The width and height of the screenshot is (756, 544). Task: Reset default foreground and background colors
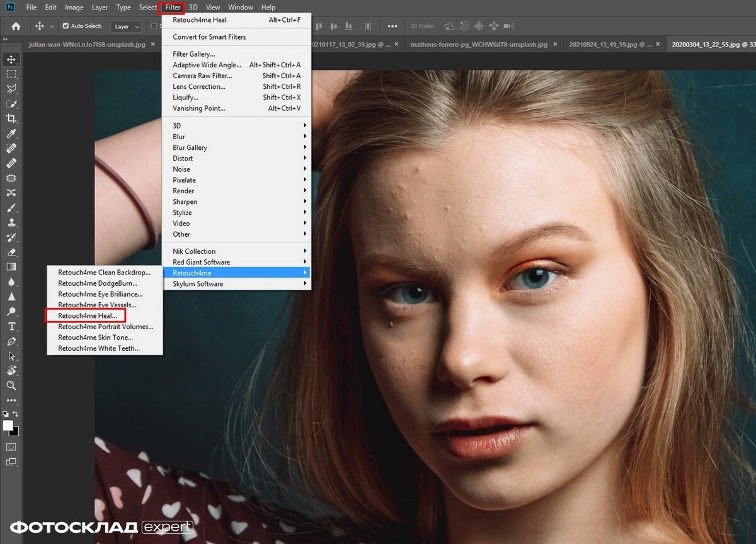[x=6, y=414]
